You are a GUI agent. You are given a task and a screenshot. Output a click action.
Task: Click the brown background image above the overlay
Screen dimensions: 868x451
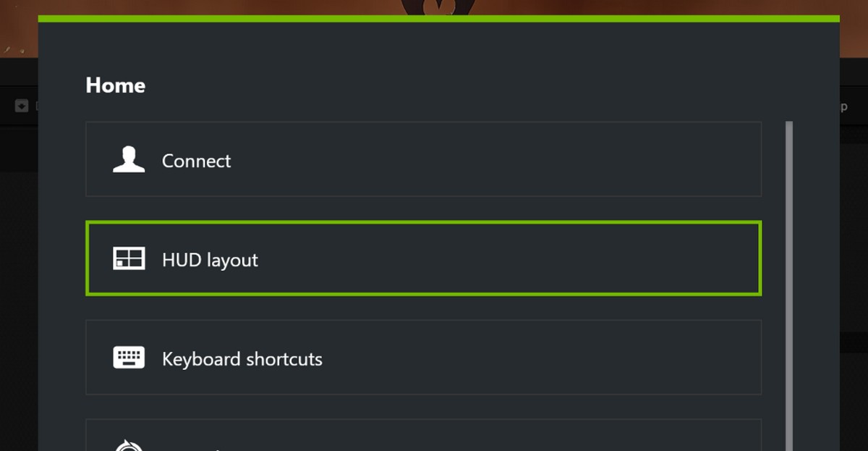click(x=217, y=7)
